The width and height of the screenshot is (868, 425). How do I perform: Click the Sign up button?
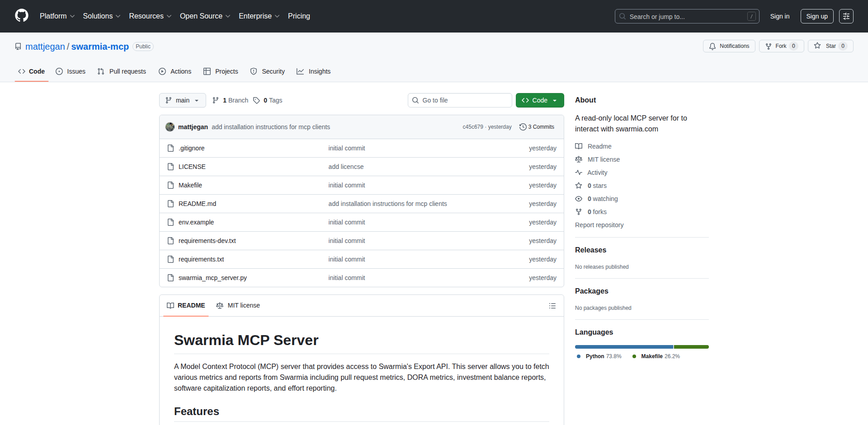coord(817,16)
